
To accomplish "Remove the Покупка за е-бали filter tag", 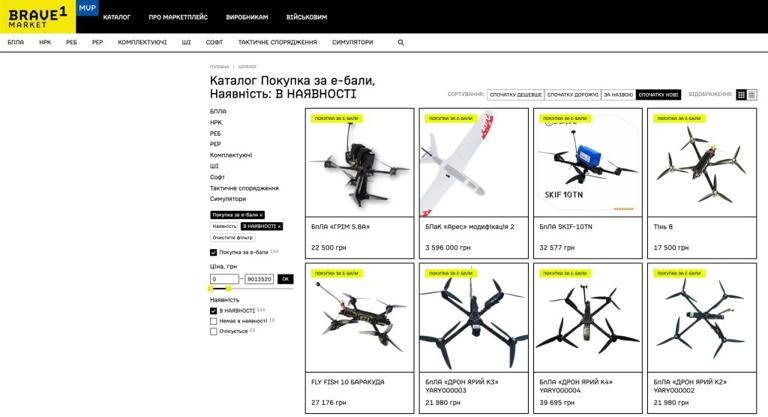I will pos(261,215).
